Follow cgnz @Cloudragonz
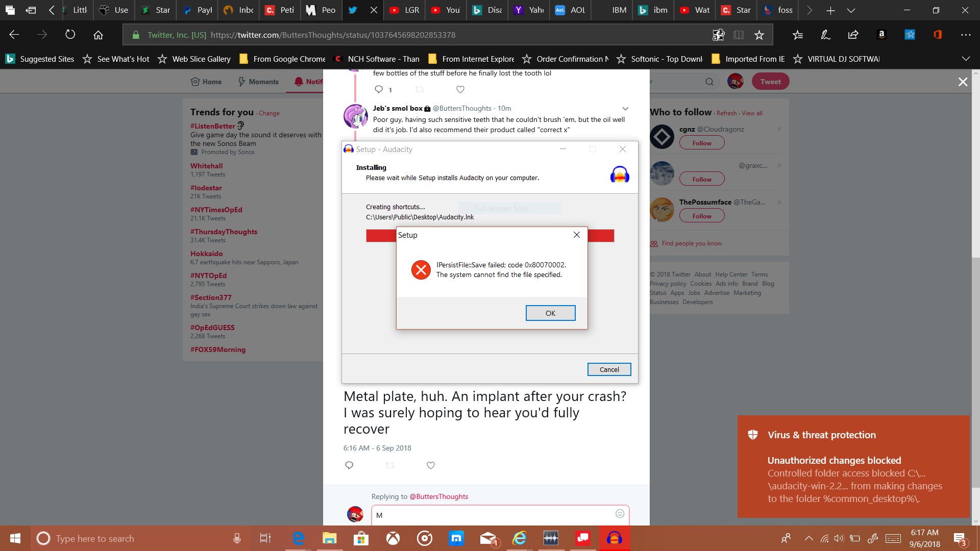Screen dimensions: 980x551 (701, 143)
